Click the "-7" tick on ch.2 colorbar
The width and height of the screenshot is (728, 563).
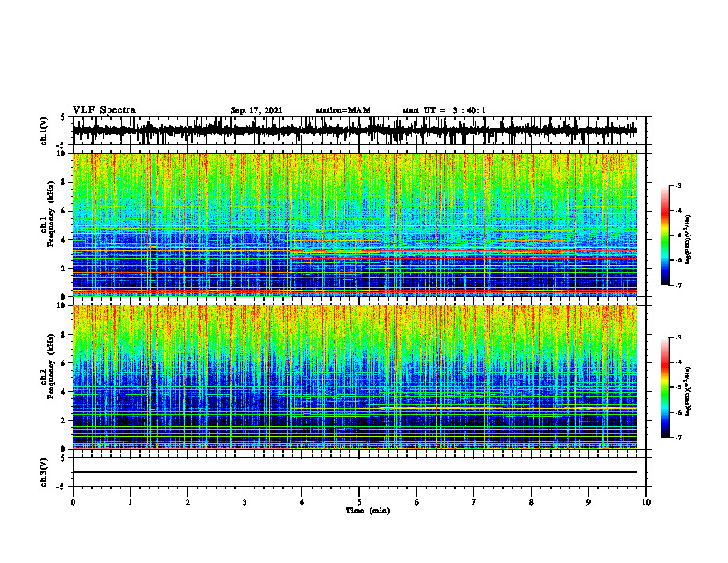677,437
